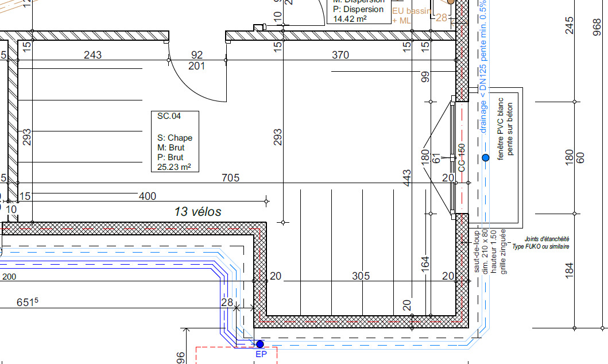
Task: Select the 'dim. 210 x 80' note
Action: pos(485,251)
